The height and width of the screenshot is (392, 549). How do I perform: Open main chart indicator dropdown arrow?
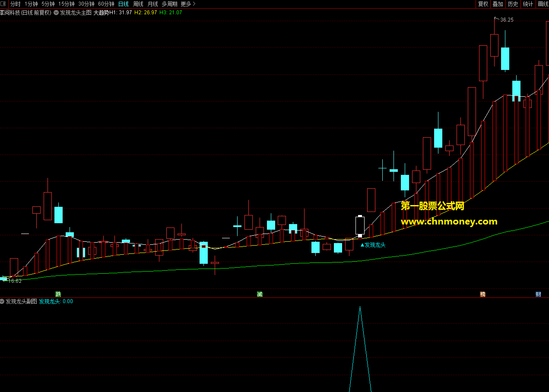[56, 13]
